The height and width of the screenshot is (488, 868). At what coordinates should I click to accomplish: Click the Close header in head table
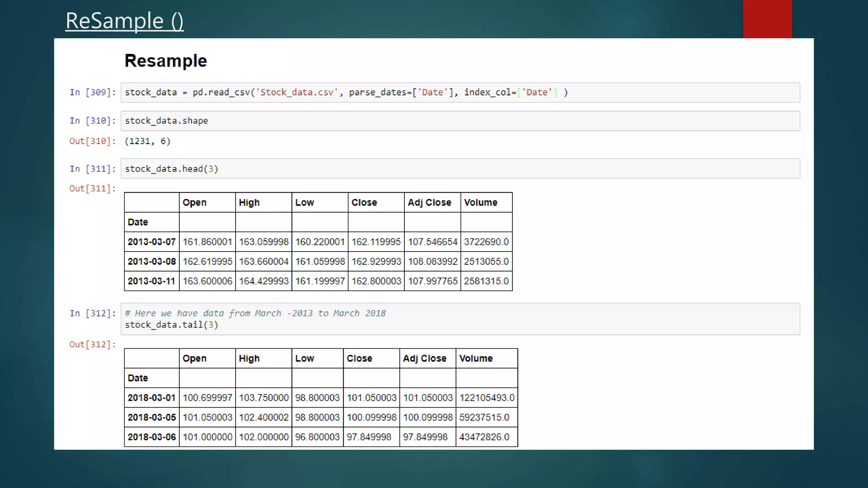click(x=364, y=202)
